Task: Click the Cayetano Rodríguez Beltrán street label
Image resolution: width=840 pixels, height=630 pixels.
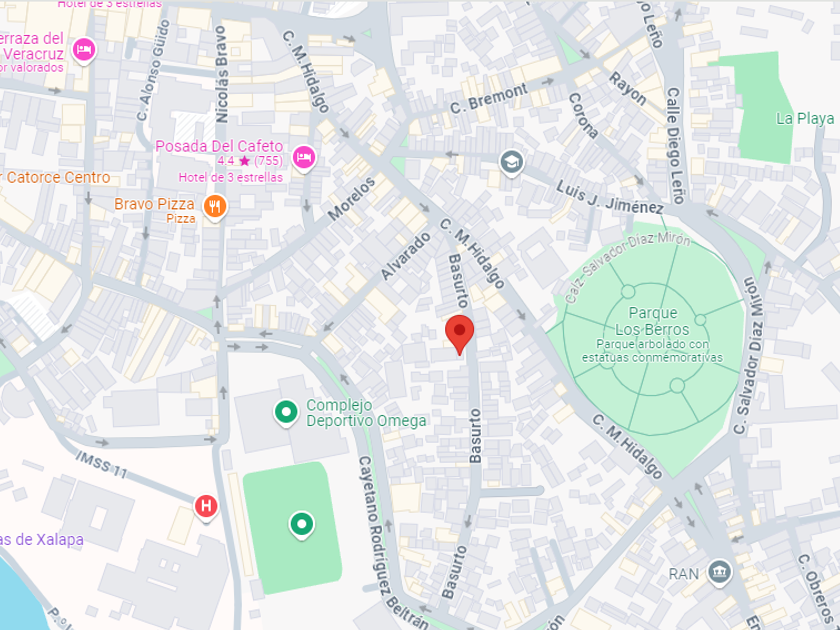Action: pos(392,542)
